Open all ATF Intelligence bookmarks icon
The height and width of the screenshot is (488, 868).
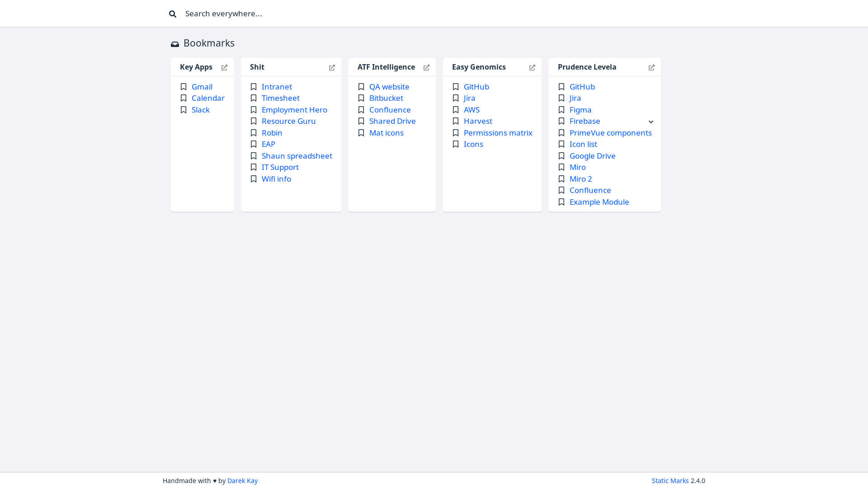[x=426, y=67]
